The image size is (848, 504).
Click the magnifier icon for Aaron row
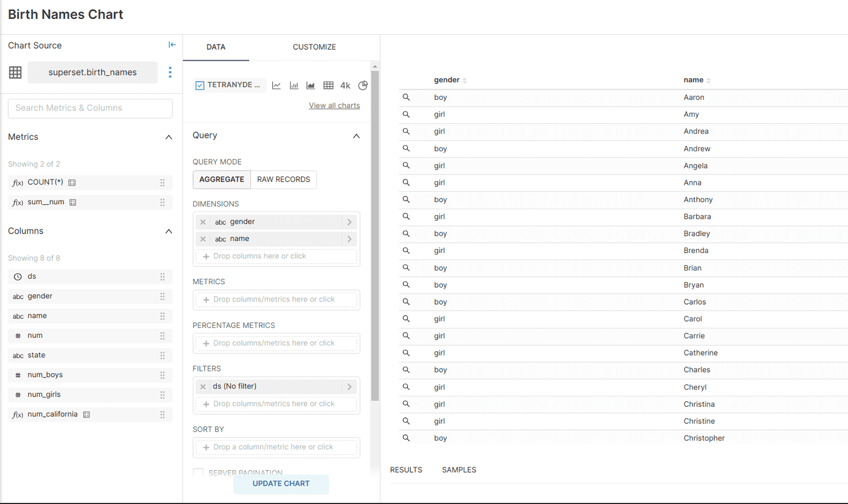pyautogui.click(x=406, y=97)
